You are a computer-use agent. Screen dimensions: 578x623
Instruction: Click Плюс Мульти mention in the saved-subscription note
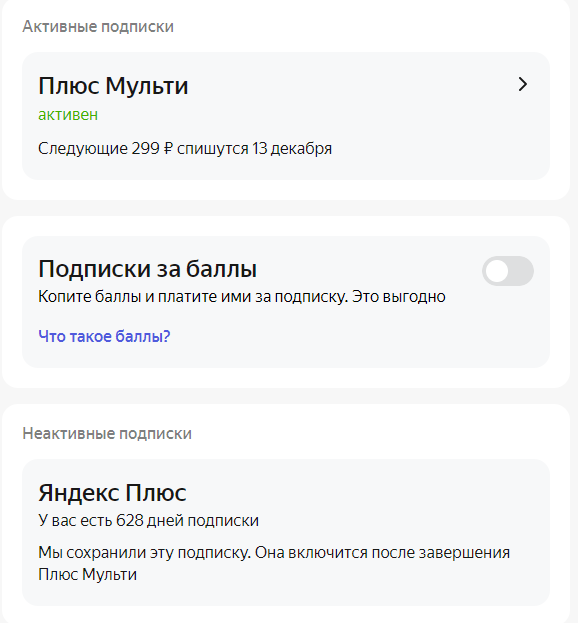tap(87, 575)
